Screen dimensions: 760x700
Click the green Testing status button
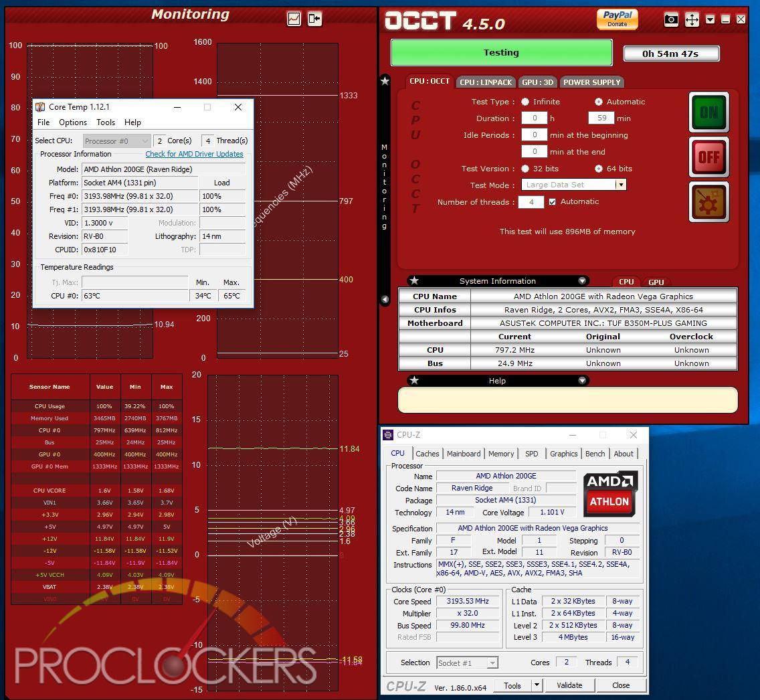click(502, 52)
